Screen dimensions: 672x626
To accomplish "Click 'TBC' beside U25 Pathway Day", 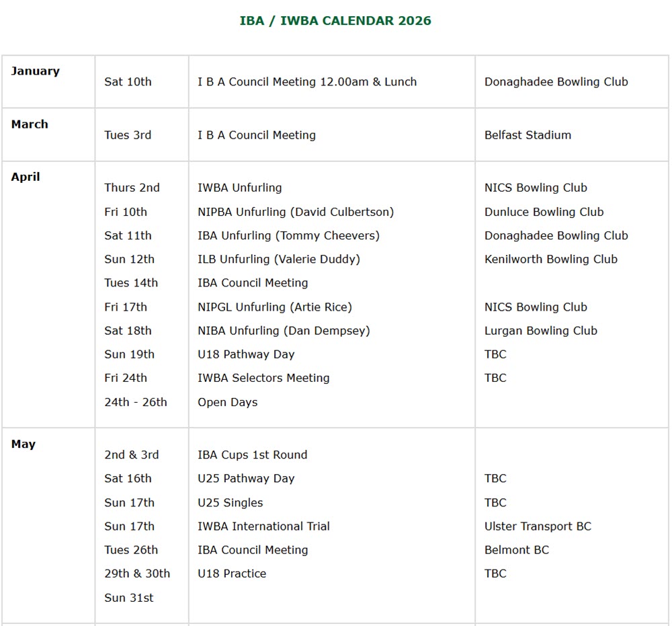I will (x=495, y=479).
